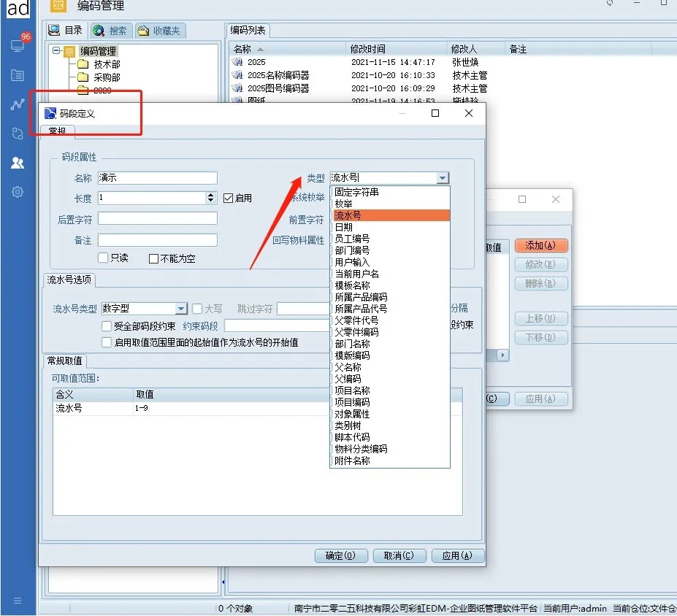This screenshot has width=677, height=616.
Task: Click the 名称 input field containing 演示
Action: tap(158, 178)
